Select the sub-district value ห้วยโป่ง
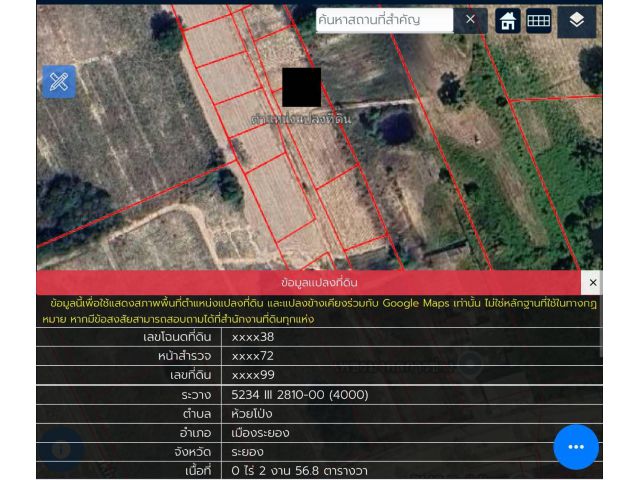Viewport: 640px width, 480px height. point(251,414)
